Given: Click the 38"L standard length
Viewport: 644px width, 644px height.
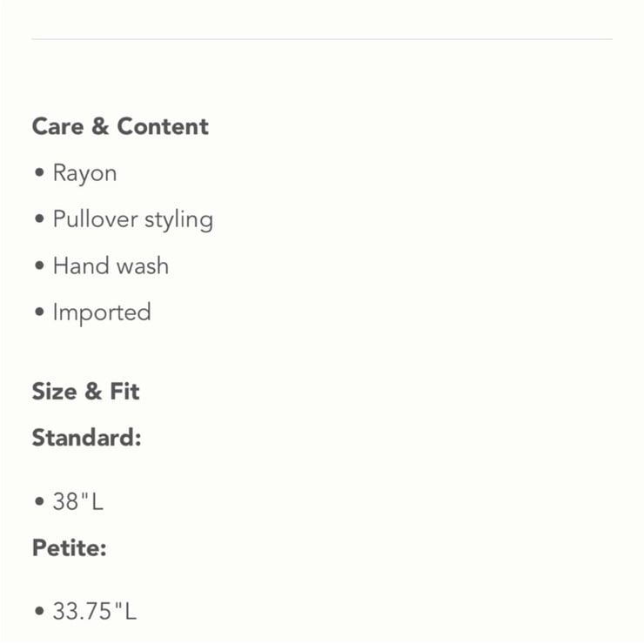Looking at the screenshot, I should pos(78,501).
